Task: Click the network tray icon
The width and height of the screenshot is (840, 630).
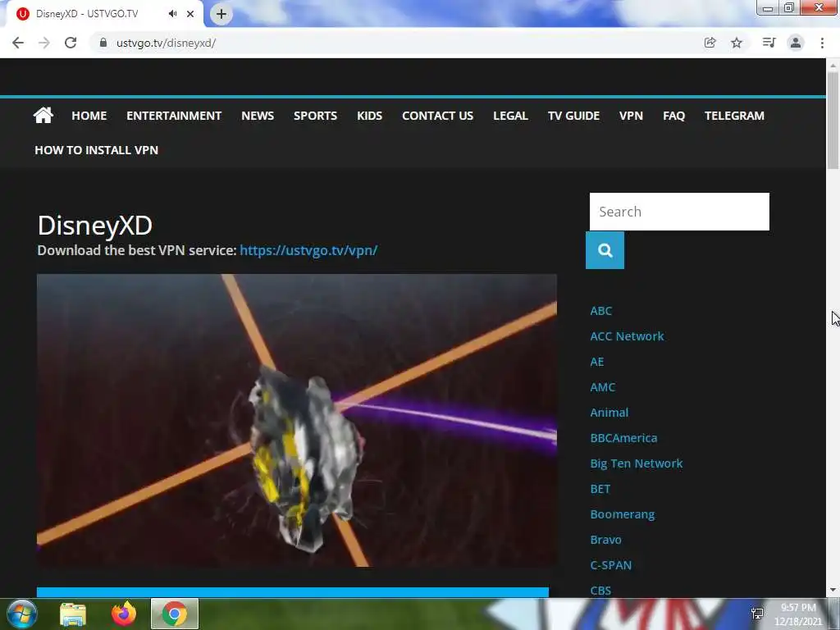Action: [757, 614]
